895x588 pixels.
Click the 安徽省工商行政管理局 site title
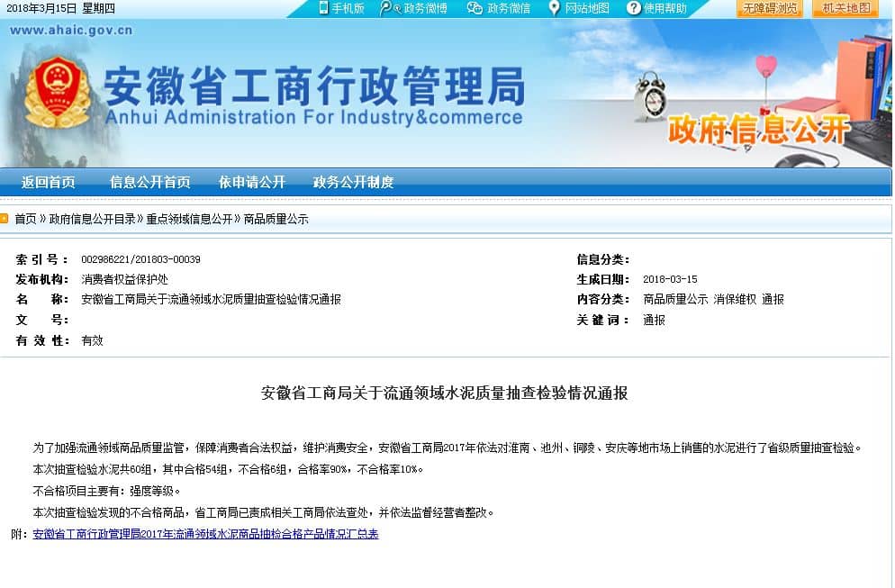click(313, 87)
